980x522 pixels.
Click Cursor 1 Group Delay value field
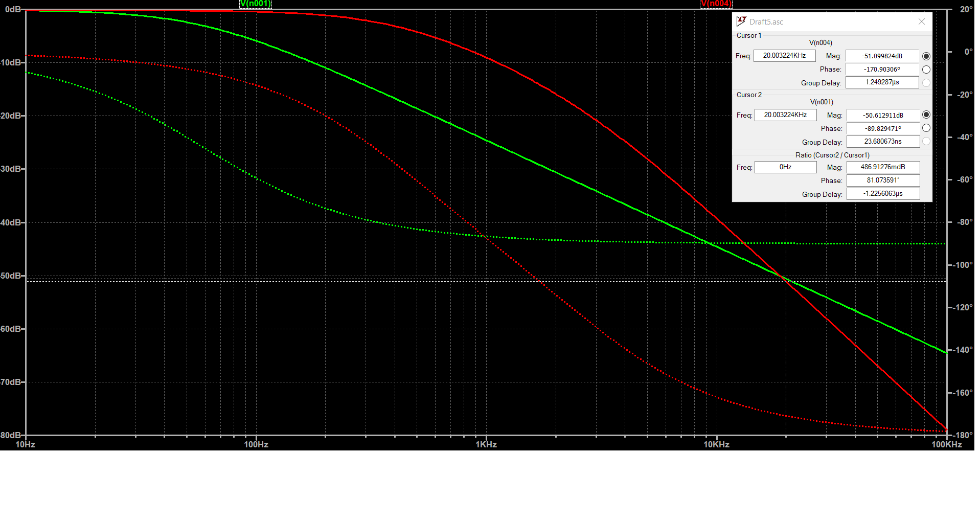tap(882, 82)
